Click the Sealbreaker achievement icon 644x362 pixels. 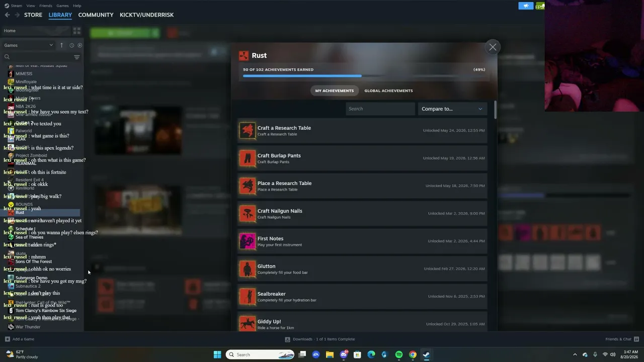click(x=247, y=297)
